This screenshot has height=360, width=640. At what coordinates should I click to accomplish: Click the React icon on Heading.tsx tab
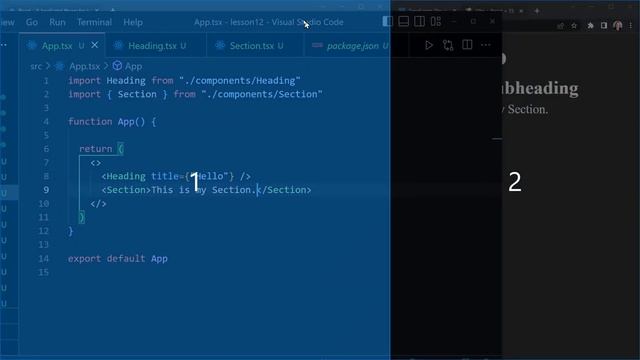[x=118, y=45]
